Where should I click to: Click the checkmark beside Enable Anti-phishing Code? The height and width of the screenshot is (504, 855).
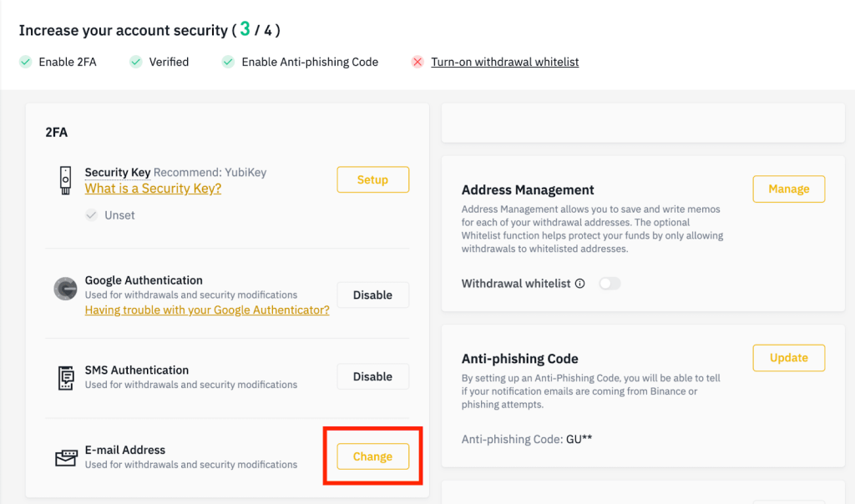(227, 62)
